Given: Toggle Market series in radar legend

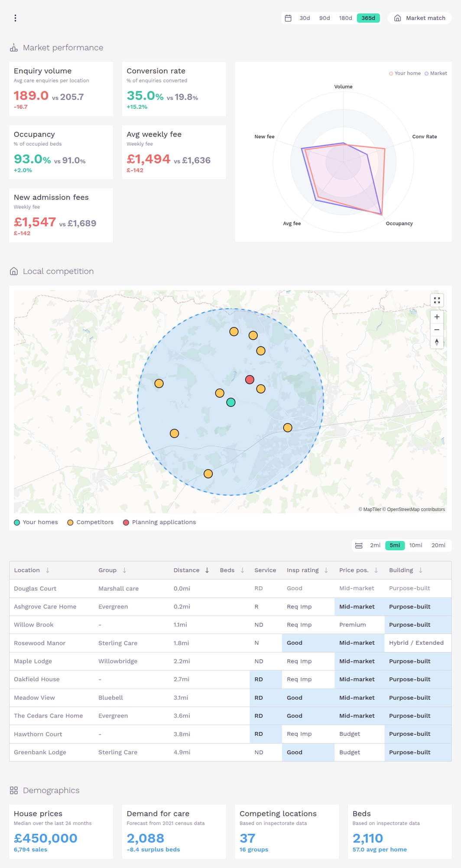Looking at the screenshot, I should pyautogui.click(x=435, y=73).
